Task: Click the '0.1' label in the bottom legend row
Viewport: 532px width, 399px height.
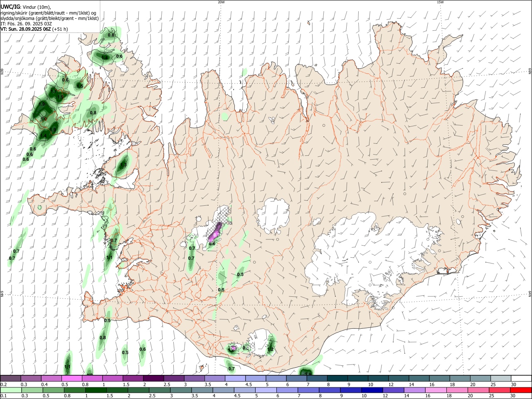Action: tap(4, 396)
